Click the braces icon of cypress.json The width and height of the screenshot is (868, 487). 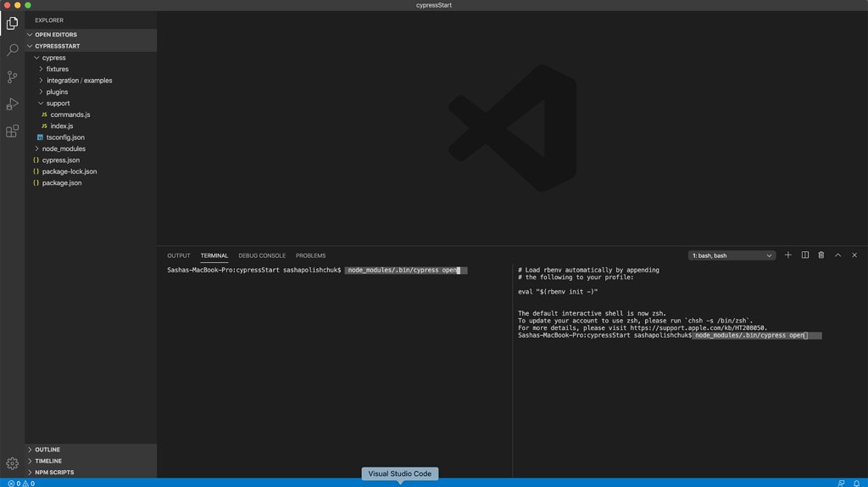[36, 160]
